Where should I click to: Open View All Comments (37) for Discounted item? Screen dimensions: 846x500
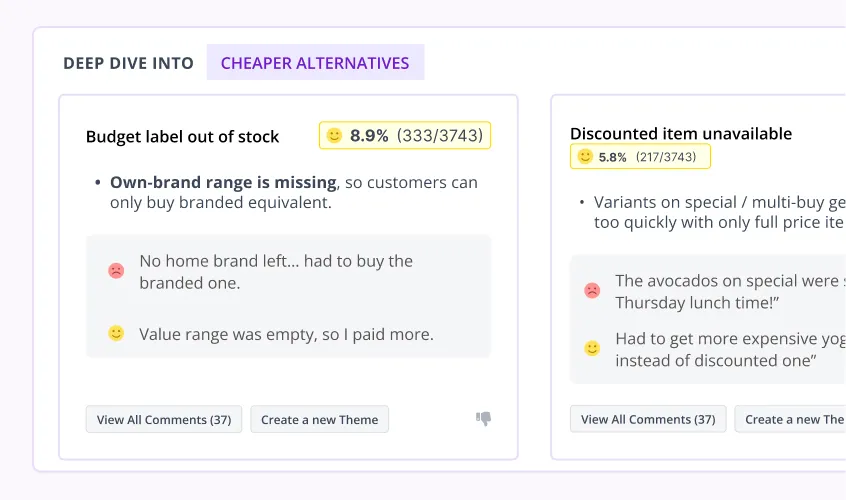(648, 419)
